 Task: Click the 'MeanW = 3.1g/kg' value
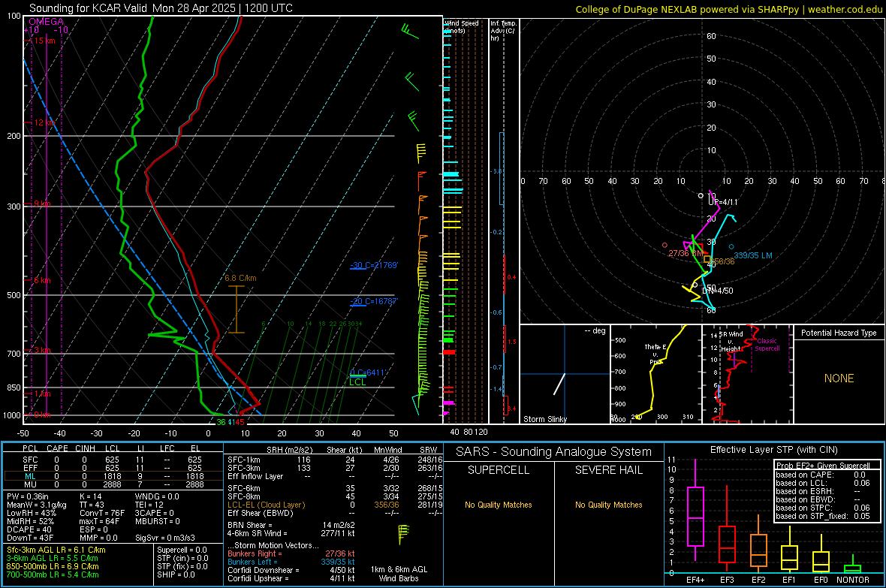pyautogui.click(x=36, y=505)
